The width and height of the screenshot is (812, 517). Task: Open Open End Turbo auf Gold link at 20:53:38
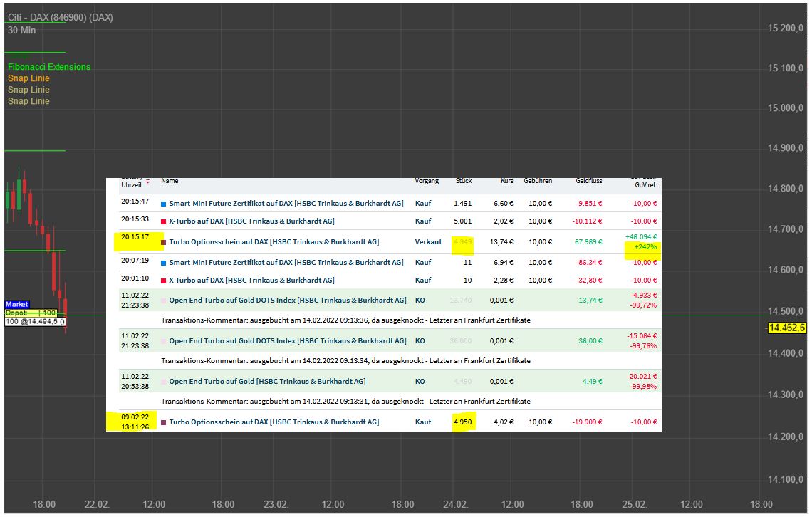pyautogui.click(x=267, y=382)
